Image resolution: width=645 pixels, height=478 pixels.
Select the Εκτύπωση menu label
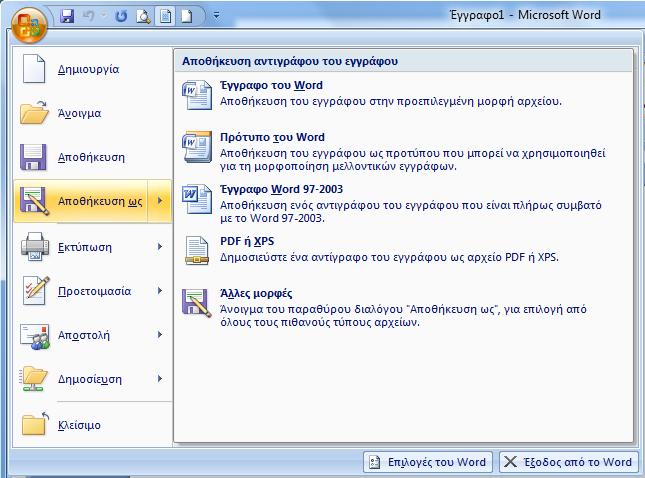(x=85, y=247)
